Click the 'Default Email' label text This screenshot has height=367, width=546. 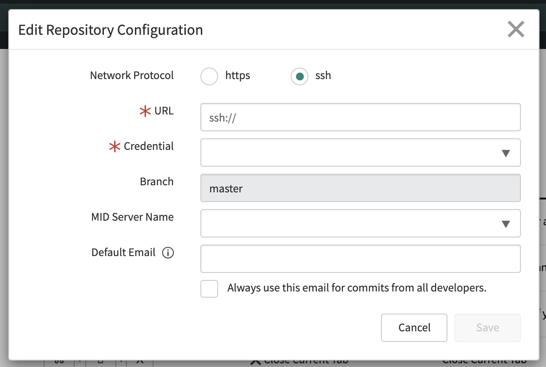pyautogui.click(x=123, y=252)
